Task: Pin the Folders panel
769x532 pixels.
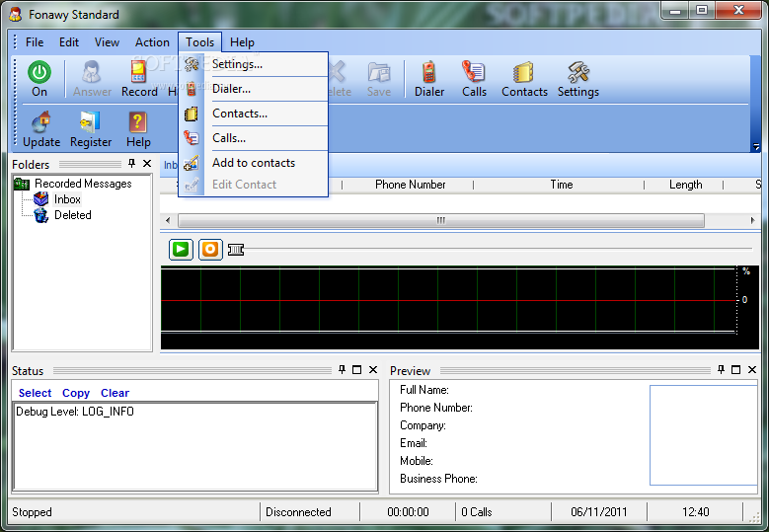Action: 131,163
